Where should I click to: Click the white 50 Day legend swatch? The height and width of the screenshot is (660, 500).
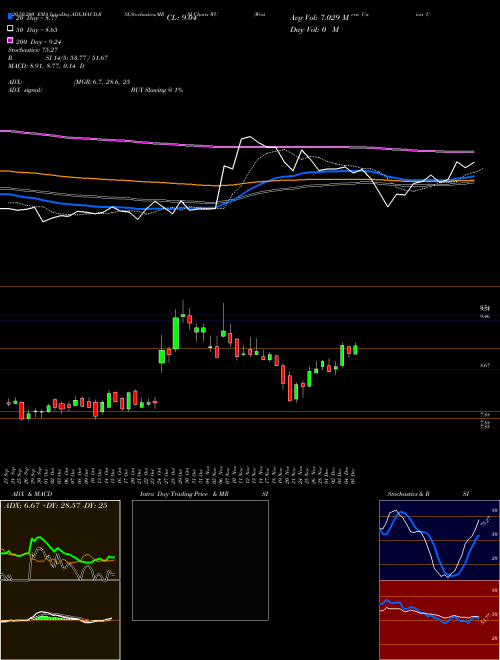[x=10, y=29]
